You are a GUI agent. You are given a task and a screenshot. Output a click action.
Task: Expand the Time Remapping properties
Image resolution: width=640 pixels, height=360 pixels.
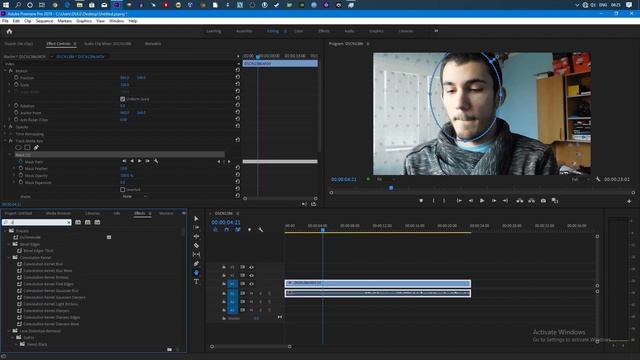pyautogui.click(x=5, y=134)
